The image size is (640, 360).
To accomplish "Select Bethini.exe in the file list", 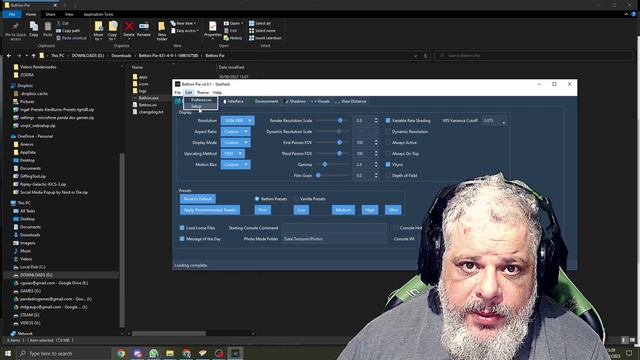I will pos(149,98).
